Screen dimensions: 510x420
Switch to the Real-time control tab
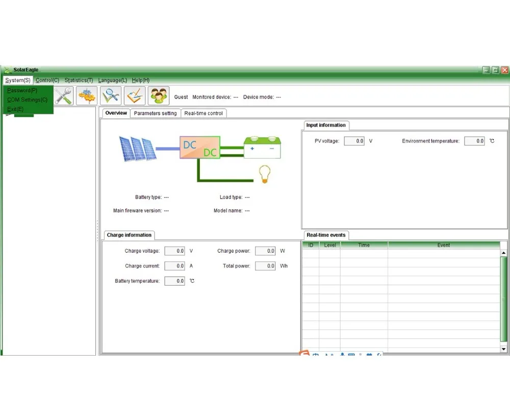(x=203, y=113)
